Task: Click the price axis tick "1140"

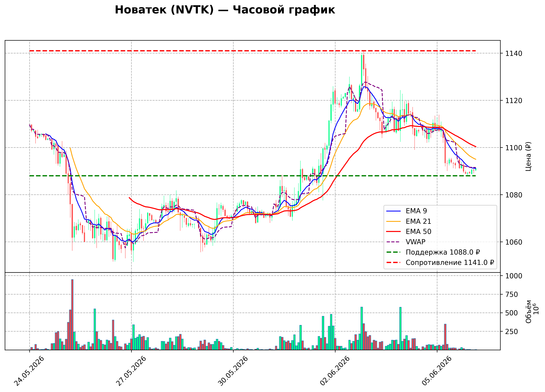Action: [514, 53]
